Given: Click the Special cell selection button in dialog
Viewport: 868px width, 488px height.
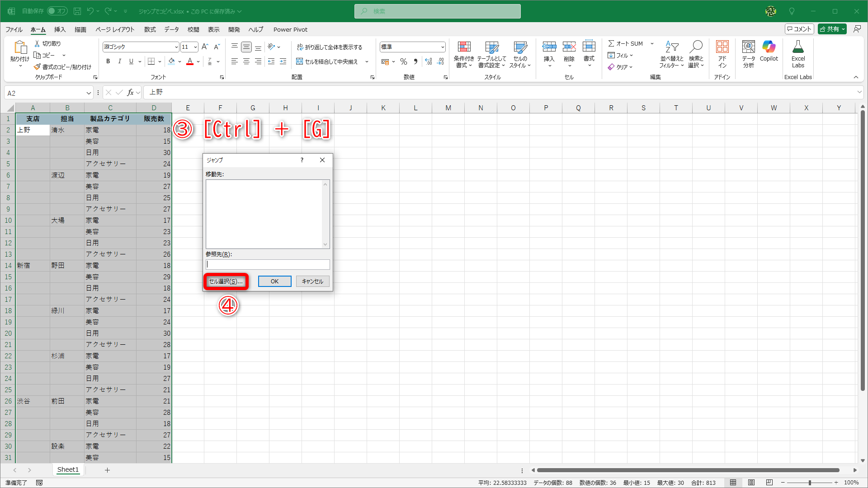Looking at the screenshot, I should point(226,281).
